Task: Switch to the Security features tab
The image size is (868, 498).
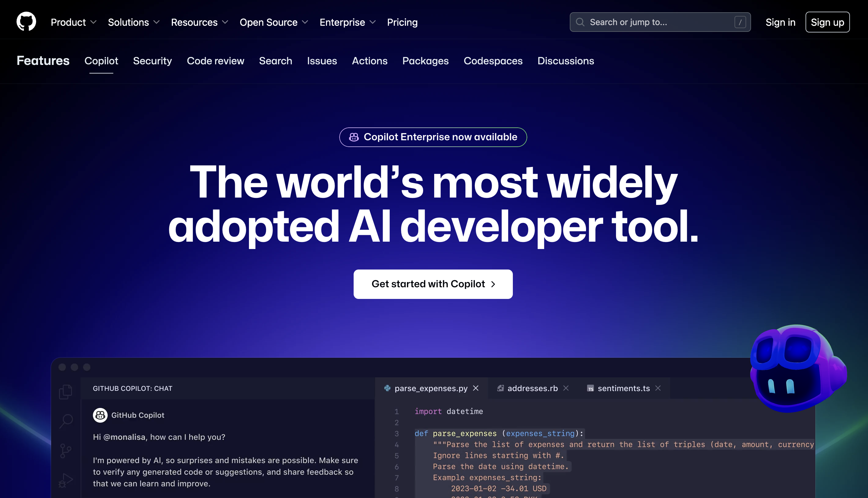Action: [152, 61]
